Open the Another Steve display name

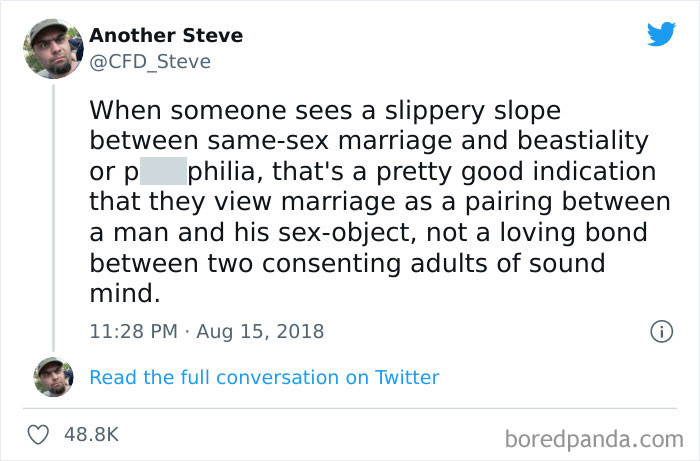[165, 36]
